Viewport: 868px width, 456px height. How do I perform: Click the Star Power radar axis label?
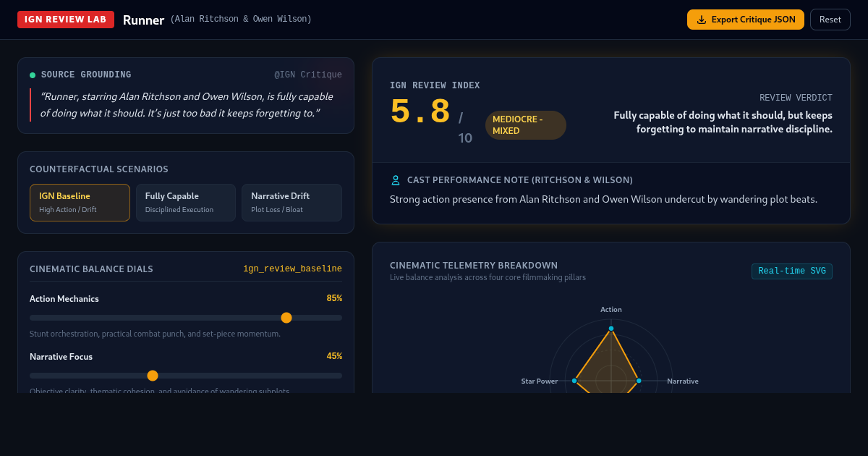(540, 381)
